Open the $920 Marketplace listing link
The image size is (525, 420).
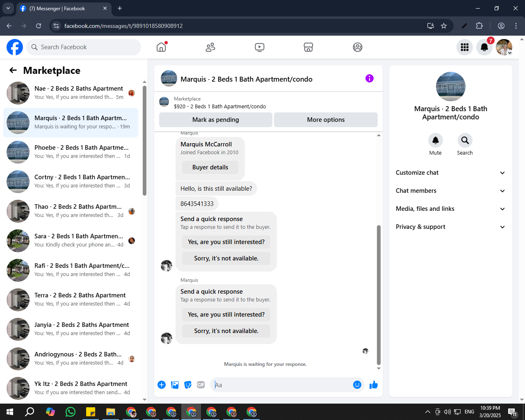(220, 106)
